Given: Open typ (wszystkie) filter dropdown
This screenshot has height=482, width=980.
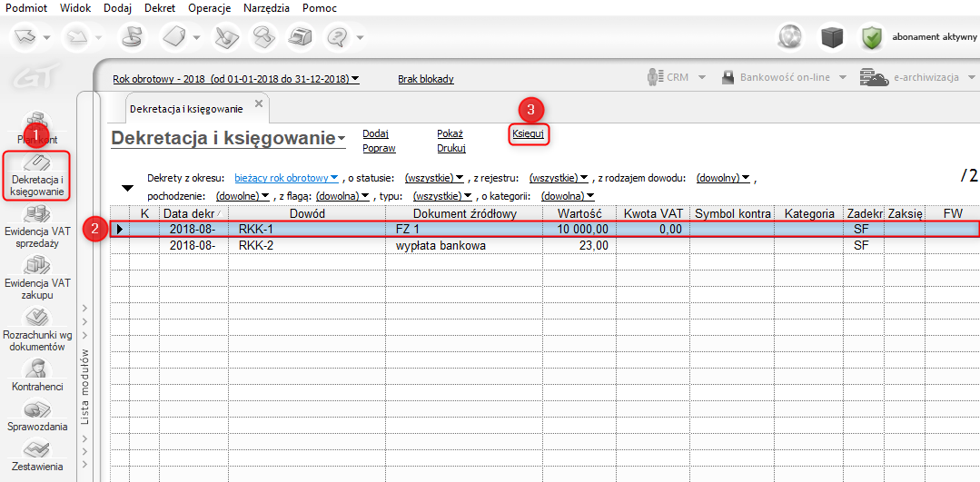Looking at the screenshot, I should click(442, 195).
